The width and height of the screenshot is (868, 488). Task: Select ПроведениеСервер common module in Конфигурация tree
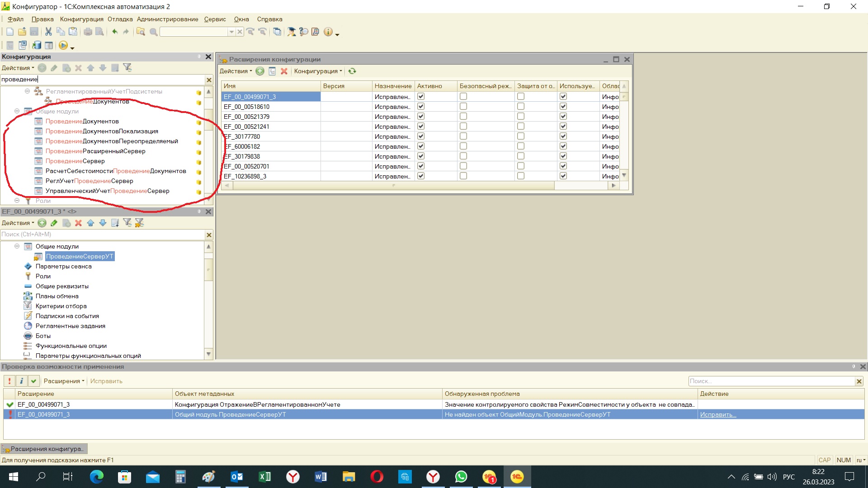[75, 161]
